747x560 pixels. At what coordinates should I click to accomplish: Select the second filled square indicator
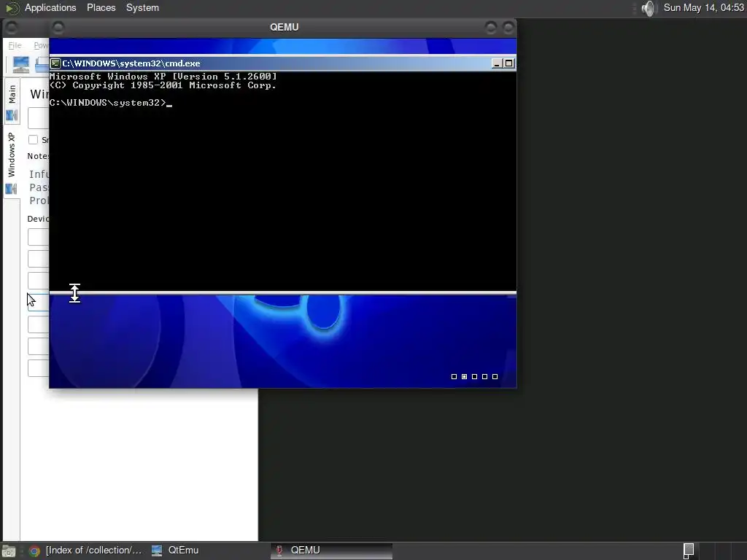click(x=465, y=377)
